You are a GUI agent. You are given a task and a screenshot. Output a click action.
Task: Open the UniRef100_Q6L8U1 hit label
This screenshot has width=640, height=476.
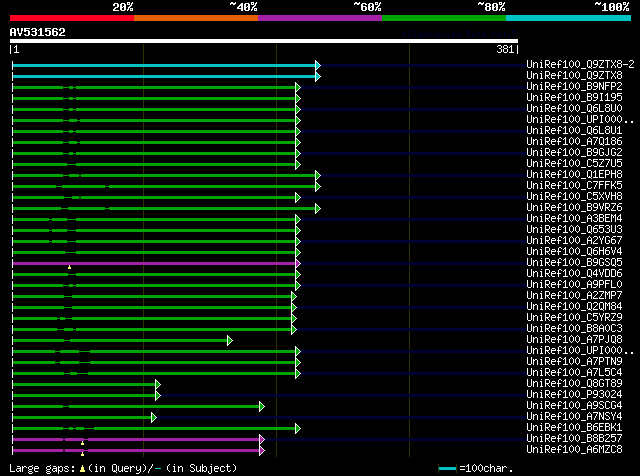pyautogui.click(x=574, y=130)
